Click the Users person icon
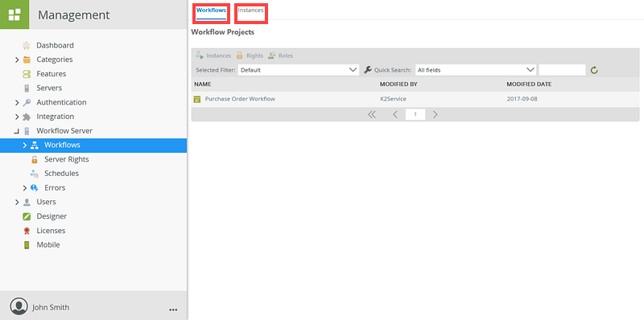This screenshot has width=644, height=320. click(x=27, y=202)
